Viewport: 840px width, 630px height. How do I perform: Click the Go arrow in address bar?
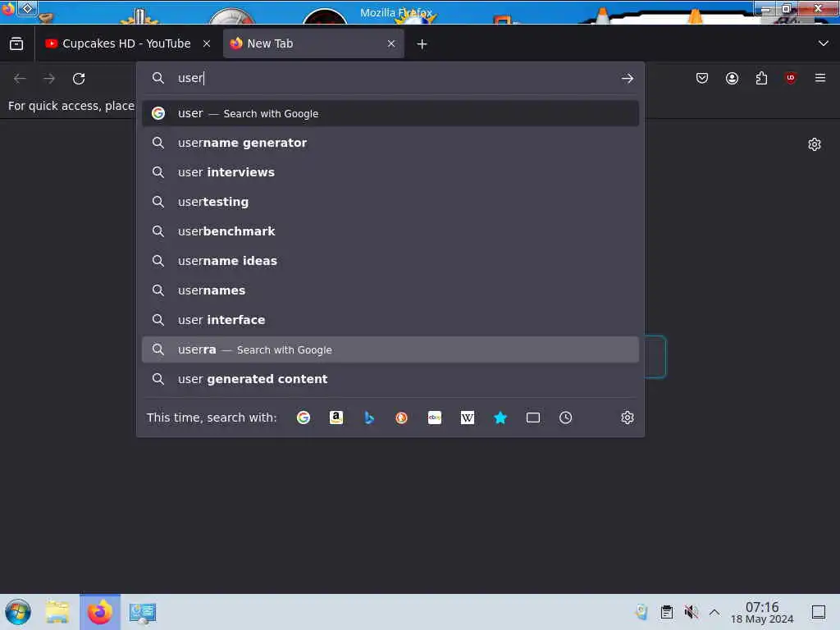pos(628,79)
